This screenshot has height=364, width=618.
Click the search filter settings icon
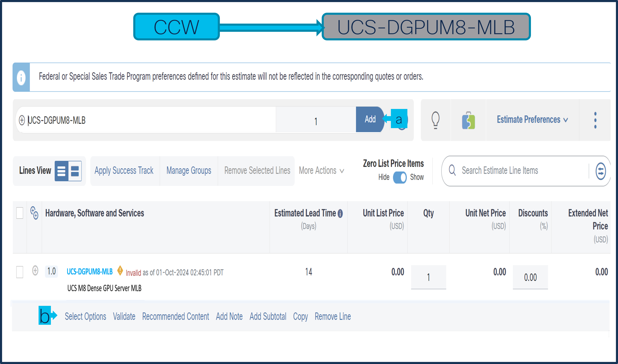pyautogui.click(x=600, y=171)
